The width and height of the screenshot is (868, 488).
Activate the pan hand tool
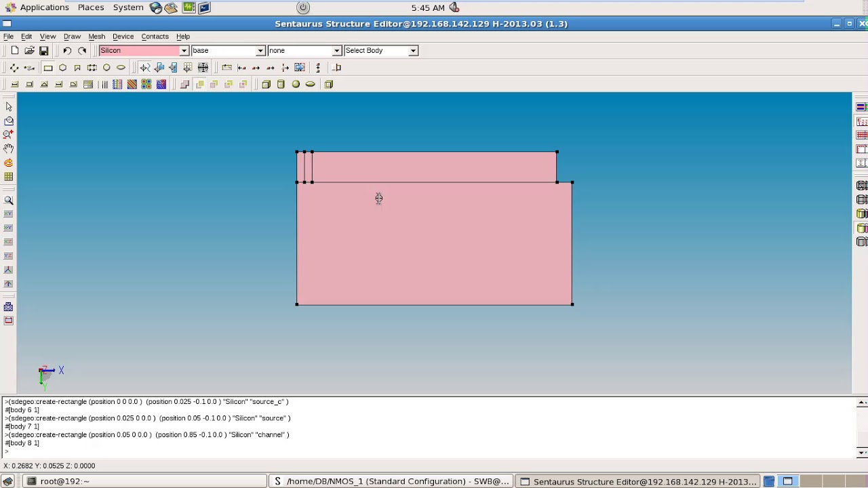[x=9, y=148]
